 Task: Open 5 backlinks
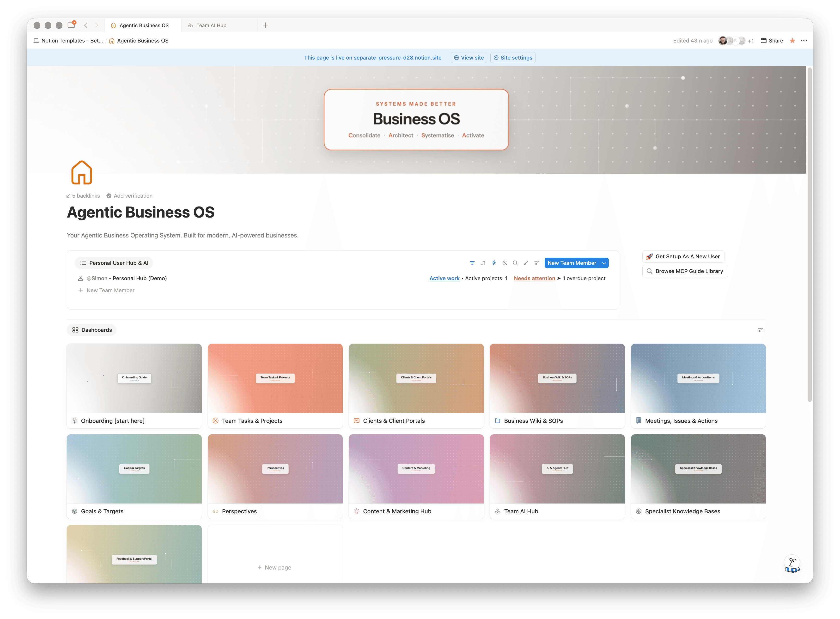tap(83, 196)
